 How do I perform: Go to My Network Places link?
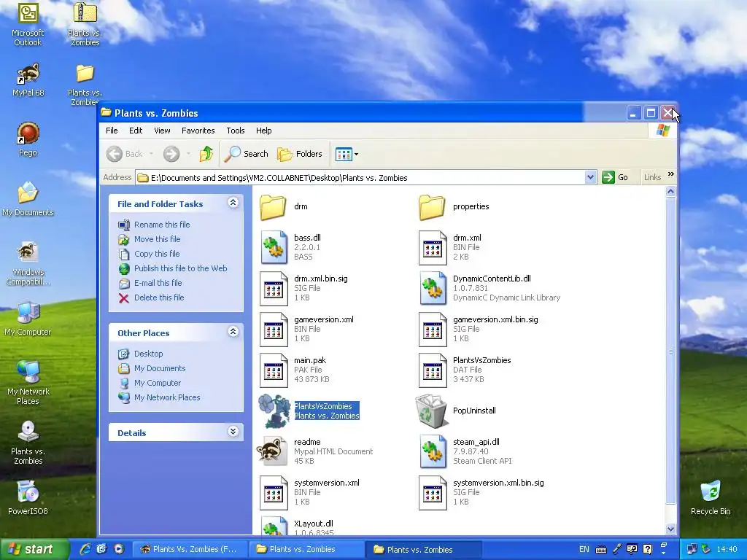[167, 397]
